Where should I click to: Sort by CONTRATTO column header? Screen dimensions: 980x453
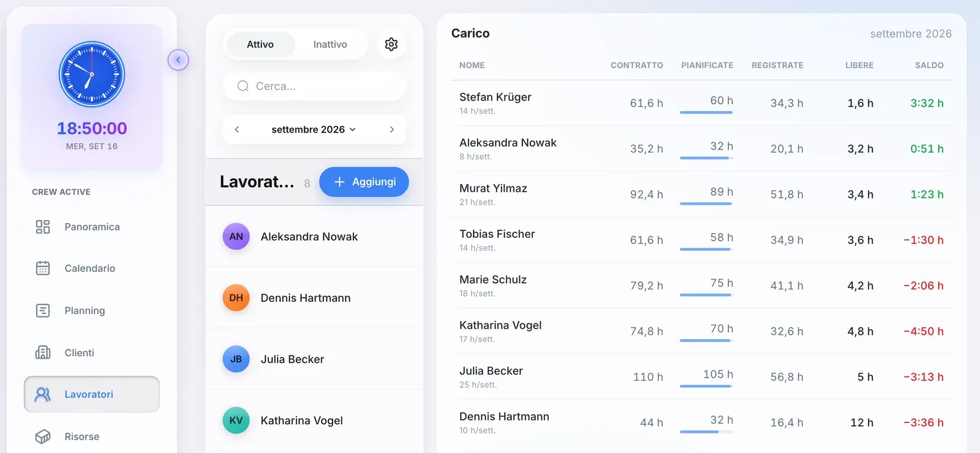coord(637,65)
